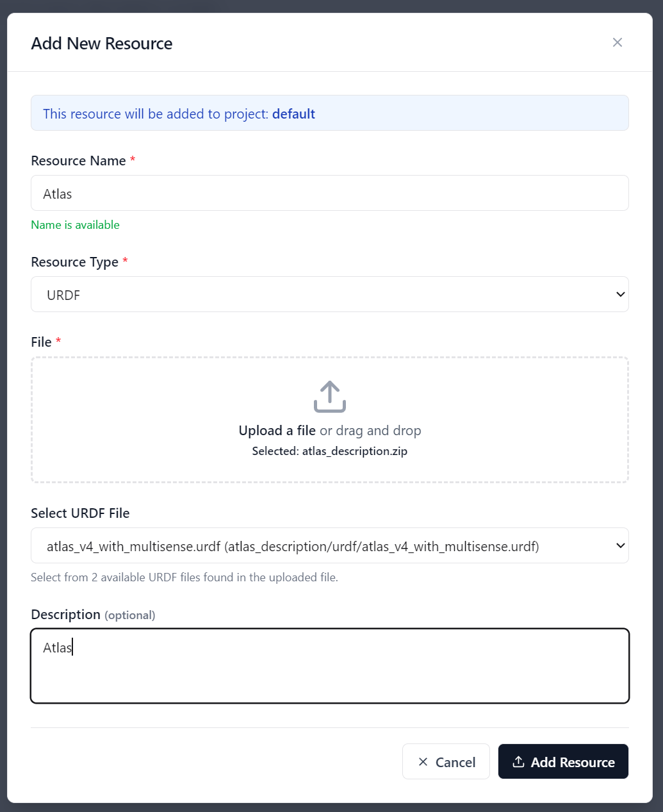Click the Select URDF File dropdown chevron
Screen dimensions: 663x812
pyautogui.click(x=620, y=545)
